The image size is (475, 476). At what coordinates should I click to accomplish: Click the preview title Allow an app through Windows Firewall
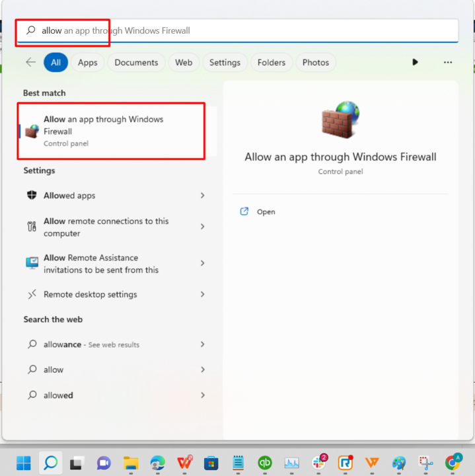[340, 157]
